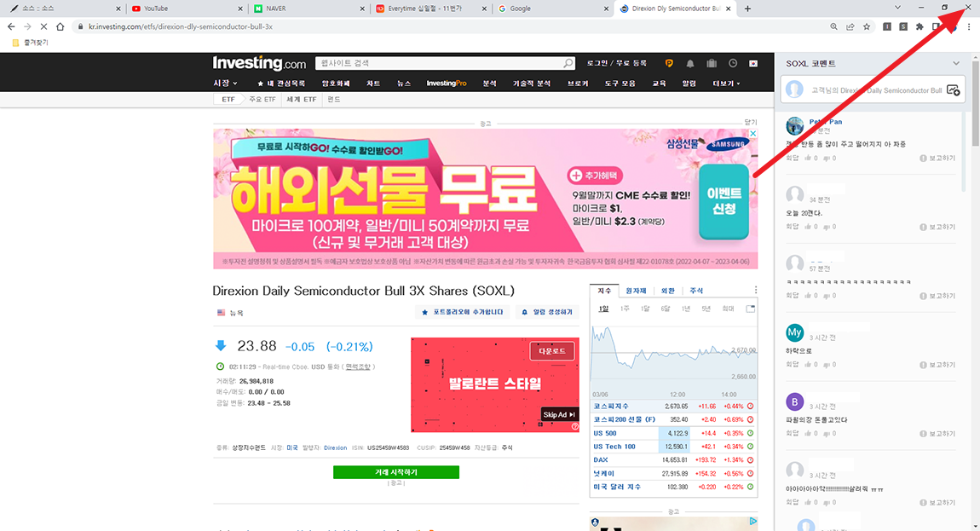Focus the 웹사이트 검색 search field
The width and height of the screenshot is (980, 531).
(440, 63)
